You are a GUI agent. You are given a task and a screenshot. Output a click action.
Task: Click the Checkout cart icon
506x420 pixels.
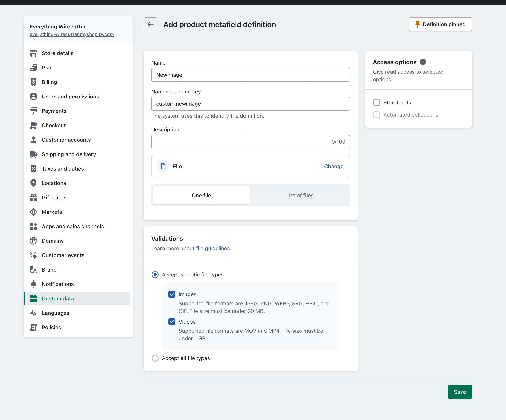[33, 125]
